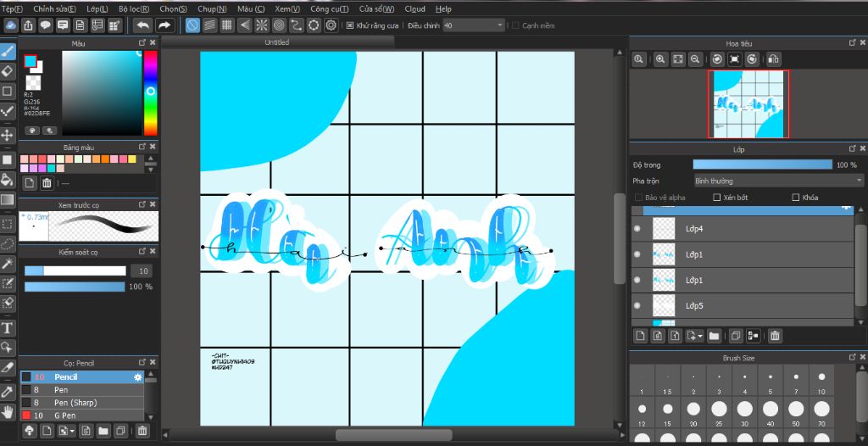Open the Tệp file menu
The height and width of the screenshot is (446, 868).
(12, 8)
